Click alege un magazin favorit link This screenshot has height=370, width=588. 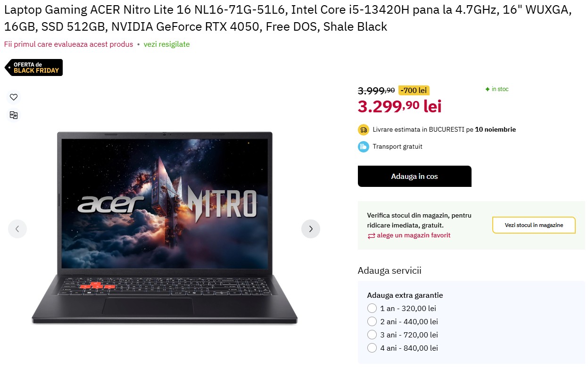coord(414,235)
